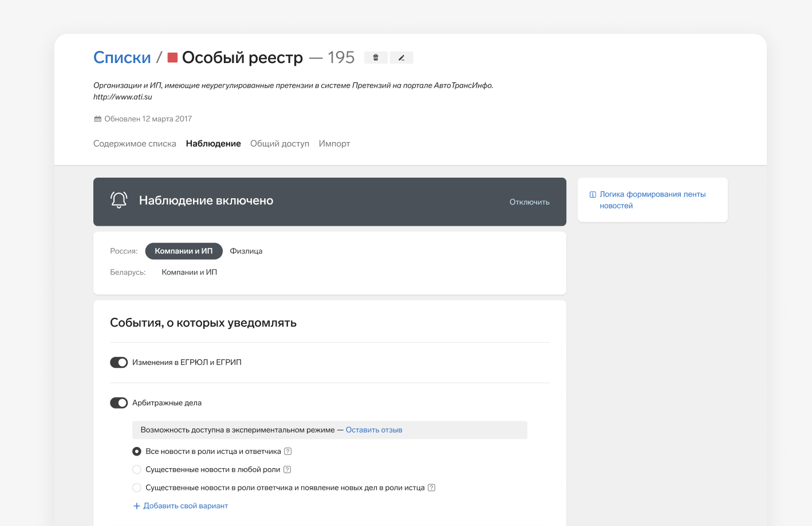Viewport: 812px width, 526px height.
Task: Select Существенные новости в роли ответчика radio
Action: tap(136, 488)
